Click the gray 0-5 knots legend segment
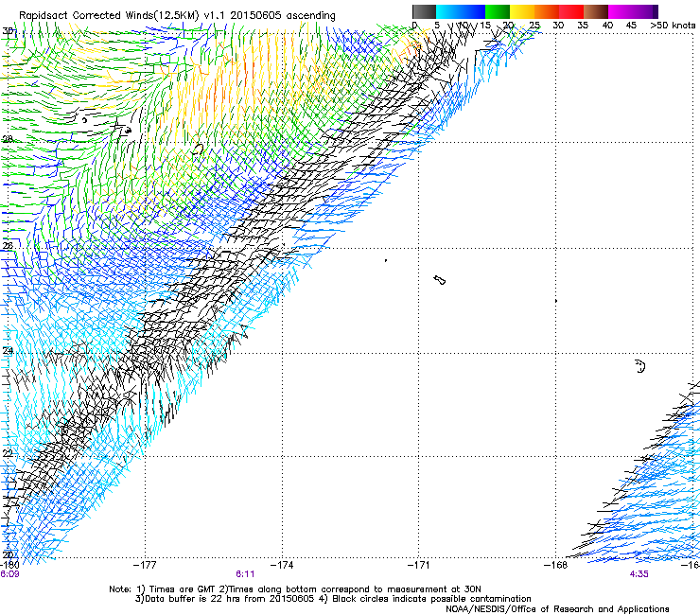This screenshot has width=700, height=615. click(x=424, y=11)
